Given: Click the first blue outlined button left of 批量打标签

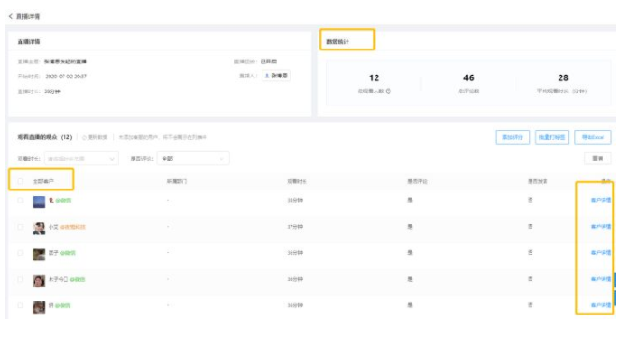Looking at the screenshot, I should click(513, 137).
